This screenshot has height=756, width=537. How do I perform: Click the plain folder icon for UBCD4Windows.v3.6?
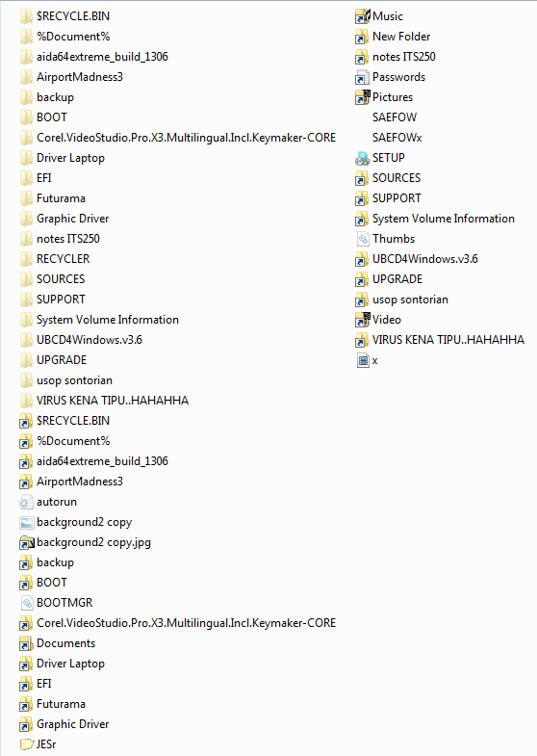point(27,340)
